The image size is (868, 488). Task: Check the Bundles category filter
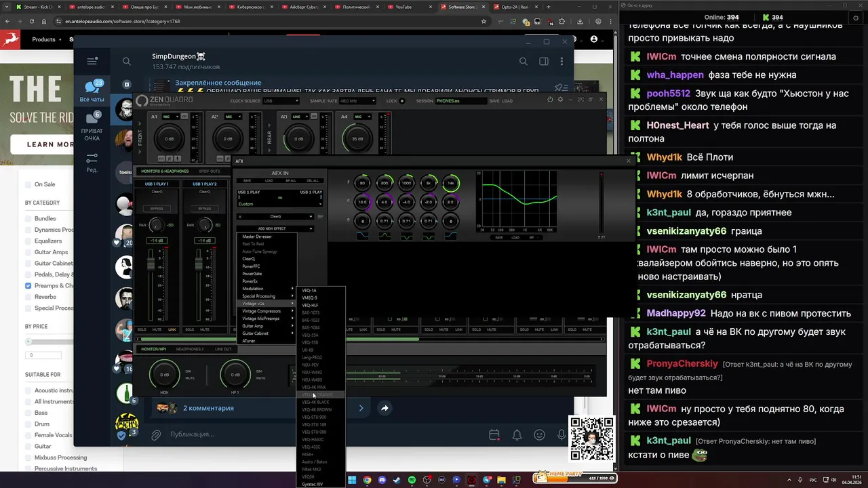pyautogui.click(x=28, y=218)
